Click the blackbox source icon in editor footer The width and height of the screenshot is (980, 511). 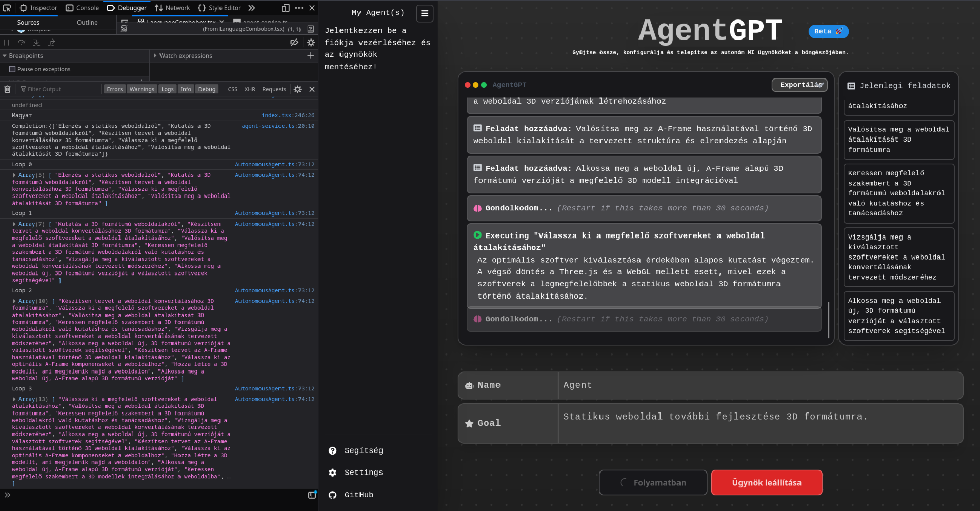(124, 29)
